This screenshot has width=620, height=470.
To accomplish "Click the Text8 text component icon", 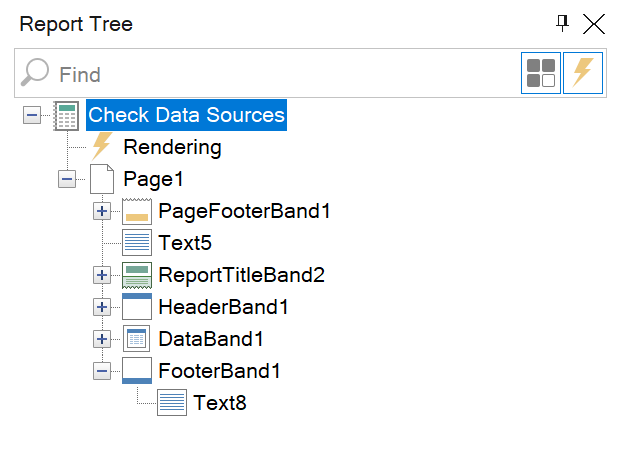I will tap(171, 403).
